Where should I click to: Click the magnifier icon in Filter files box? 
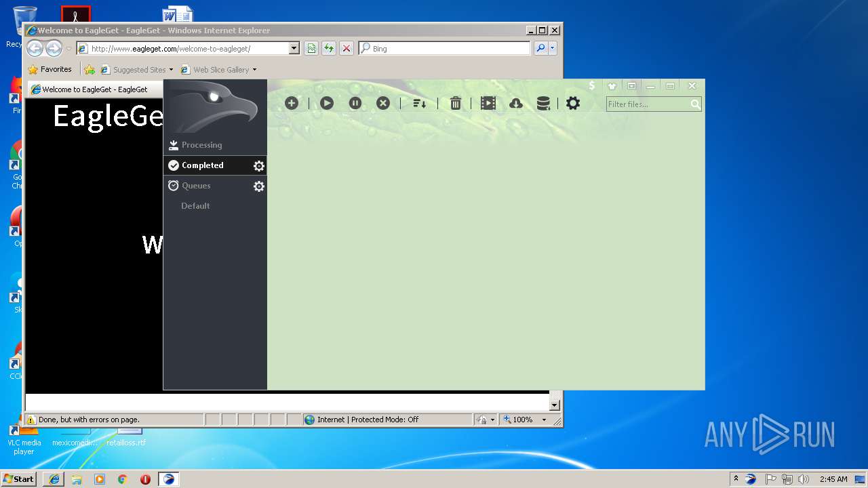[x=695, y=104]
